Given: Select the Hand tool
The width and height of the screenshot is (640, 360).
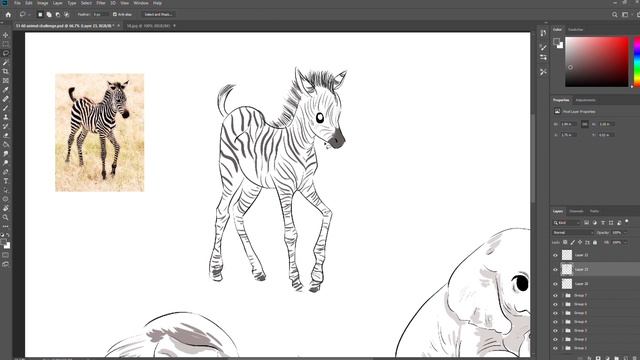Looking at the screenshot, I should 6,208.
